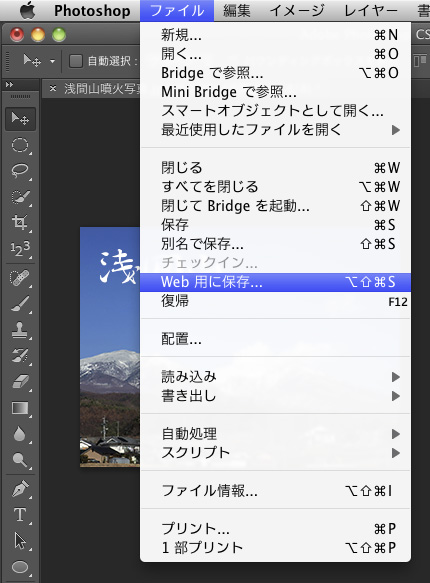Image resolution: width=430 pixels, height=583 pixels.
Task: Choose 保存 menu item
Action: (x=275, y=225)
